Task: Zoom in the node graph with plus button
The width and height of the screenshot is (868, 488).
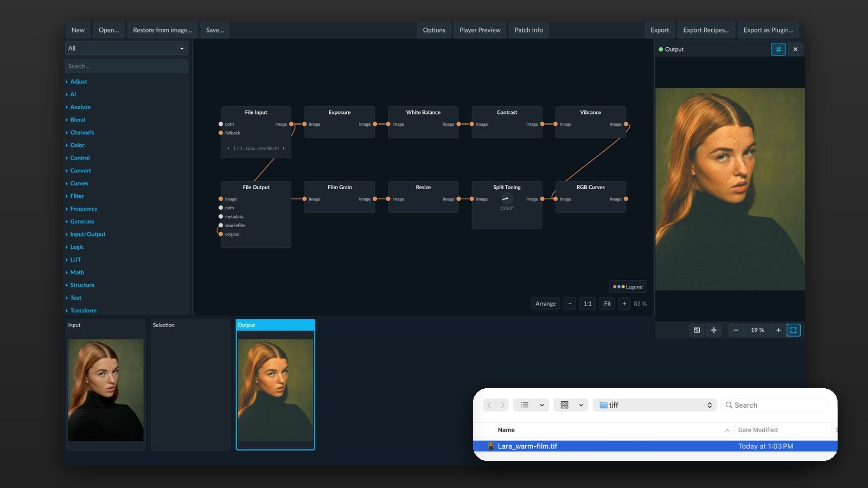Action: [624, 304]
